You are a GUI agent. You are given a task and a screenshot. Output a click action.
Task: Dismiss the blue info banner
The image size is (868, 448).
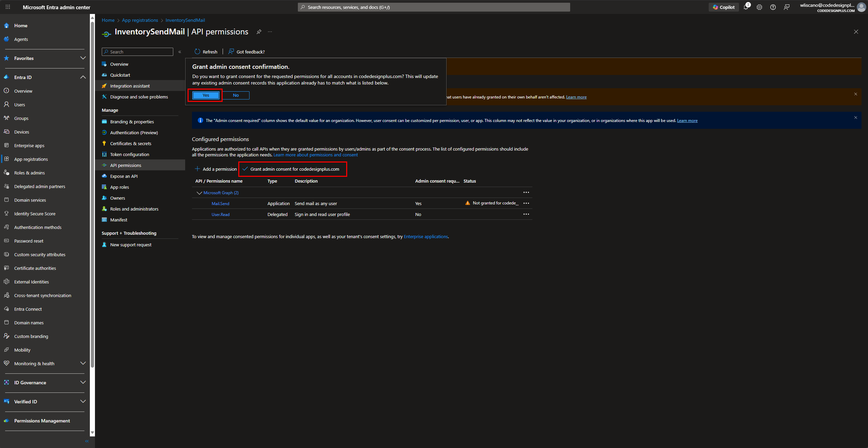[855, 118]
